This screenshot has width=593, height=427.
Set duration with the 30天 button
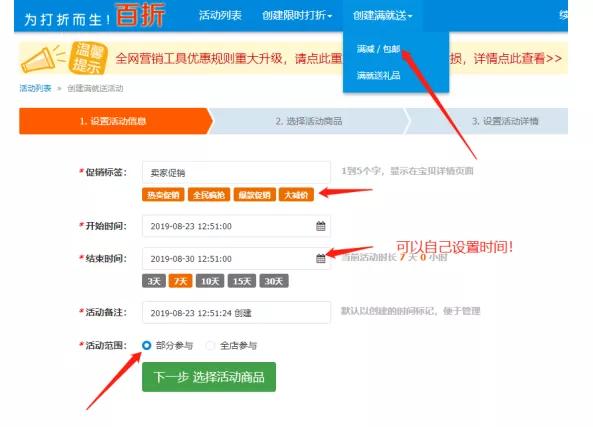274,281
